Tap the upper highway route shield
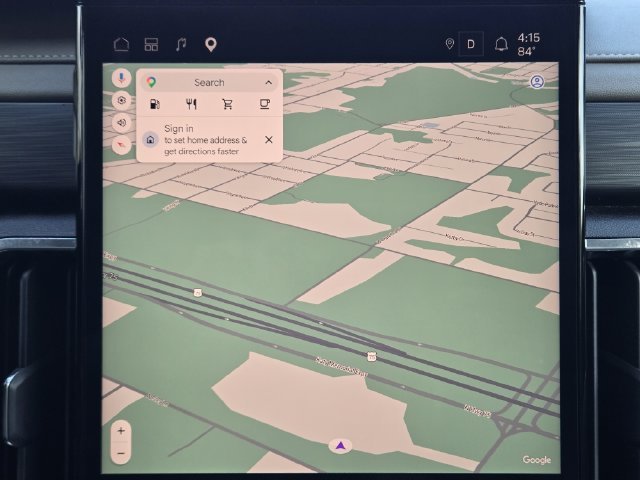Screen dimensions: 640x480 pyautogui.click(x=198, y=292)
